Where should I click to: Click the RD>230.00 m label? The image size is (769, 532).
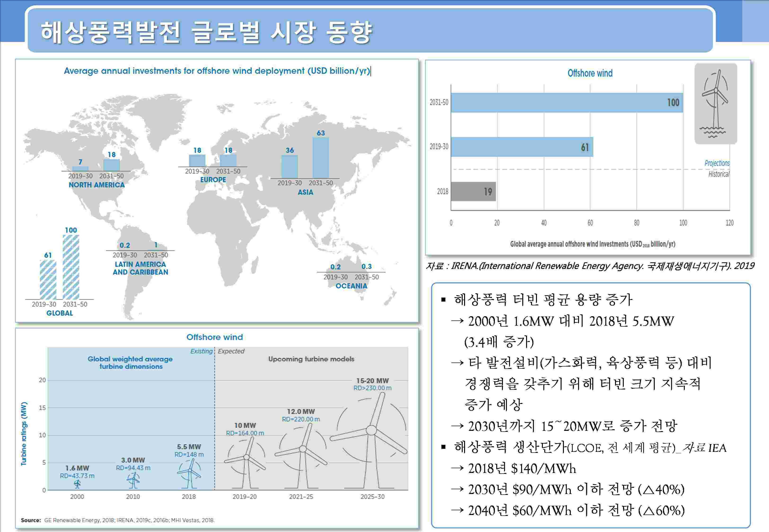[372, 388]
